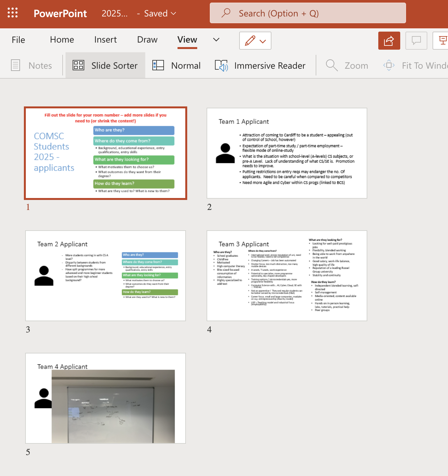This screenshot has width=448, height=476.
Task: Click Fit To Window button
Action: [415, 65]
